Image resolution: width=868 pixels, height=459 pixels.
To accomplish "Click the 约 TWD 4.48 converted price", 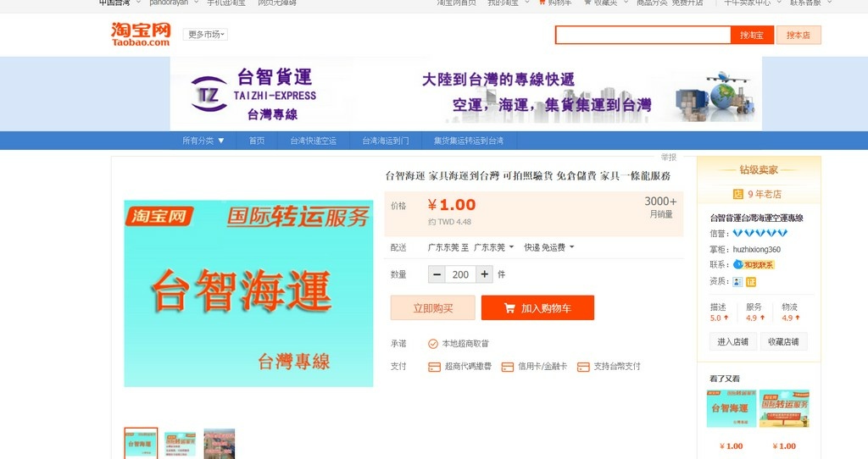I will 449,222.
